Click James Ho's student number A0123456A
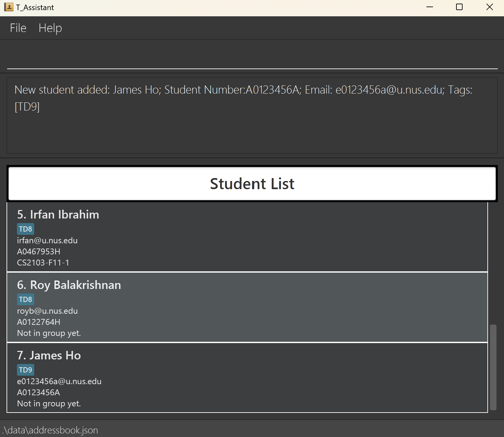504x437 pixels. [x=38, y=392]
